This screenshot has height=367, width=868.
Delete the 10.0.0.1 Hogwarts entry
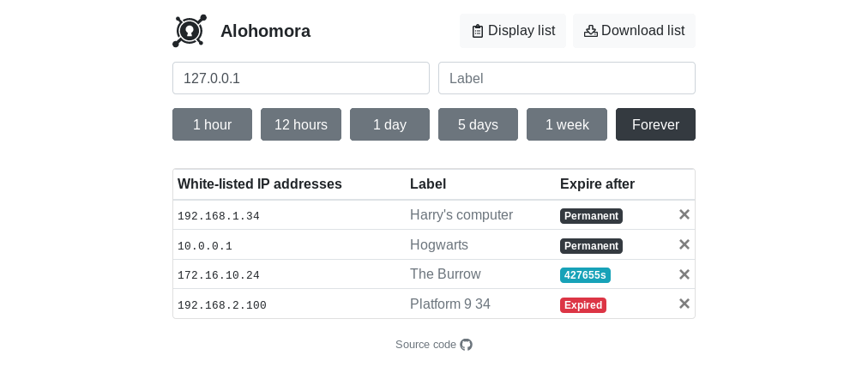point(684,244)
